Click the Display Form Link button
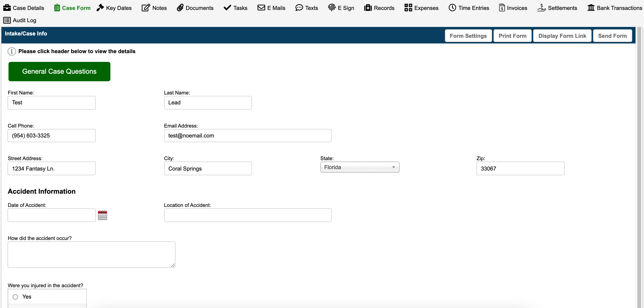Viewport: 644px width, 308px height. 562,36
